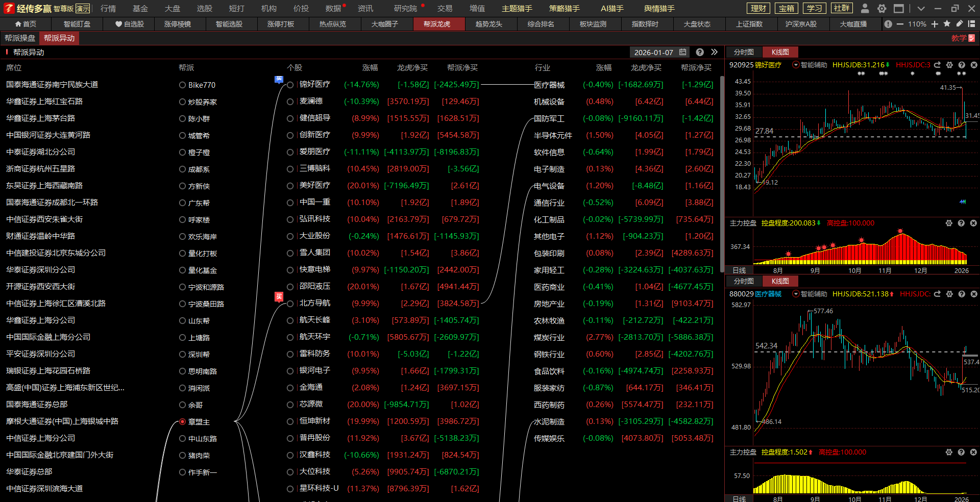Click the vertical scrollbar of the list
The height and width of the screenshot is (502, 980).
(x=722, y=173)
